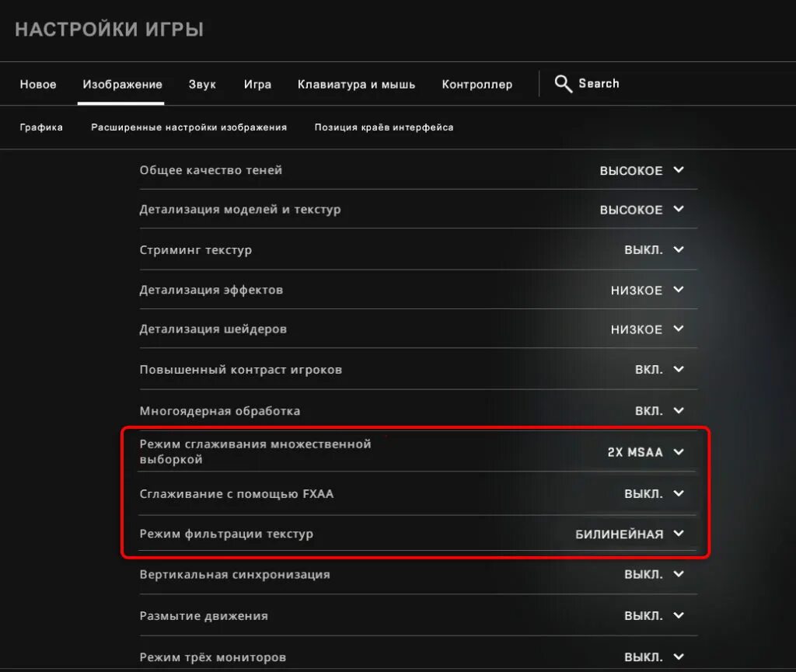
Task: Select the Контроллер tab
Action: [477, 84]
